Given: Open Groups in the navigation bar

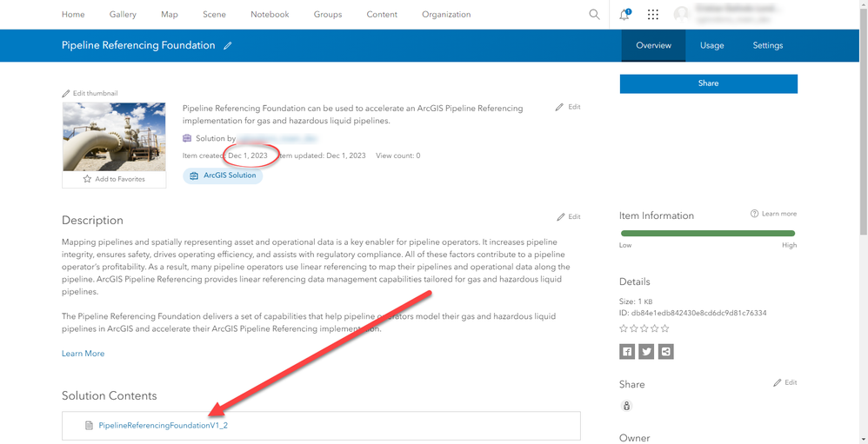Looking at the screenshot, I should (328, 15).
